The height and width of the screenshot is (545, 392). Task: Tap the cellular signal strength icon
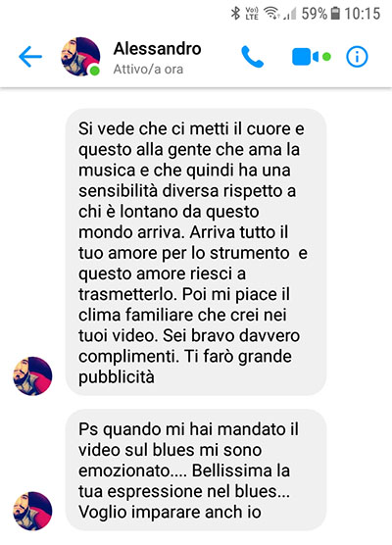tap(290, 14)
